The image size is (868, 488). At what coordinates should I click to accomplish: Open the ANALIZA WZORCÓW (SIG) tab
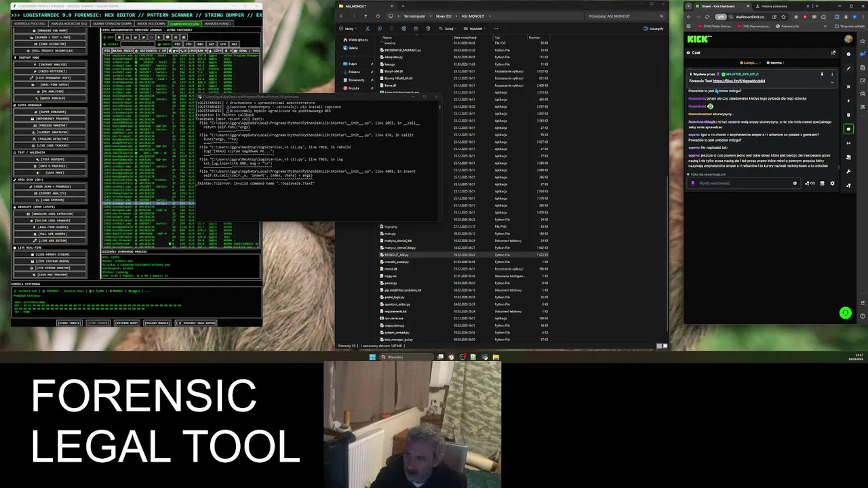coord(69,24)
